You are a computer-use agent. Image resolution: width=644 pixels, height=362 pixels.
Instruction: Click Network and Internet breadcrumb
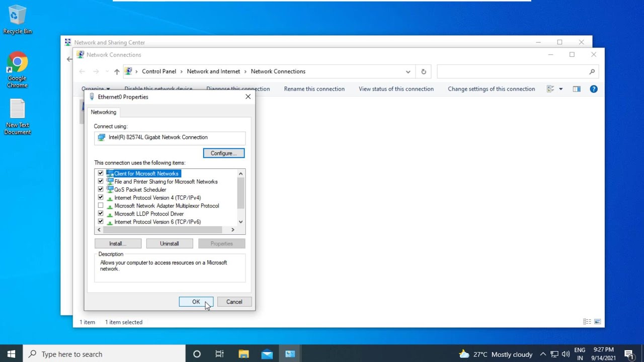(x=214, y=71)
